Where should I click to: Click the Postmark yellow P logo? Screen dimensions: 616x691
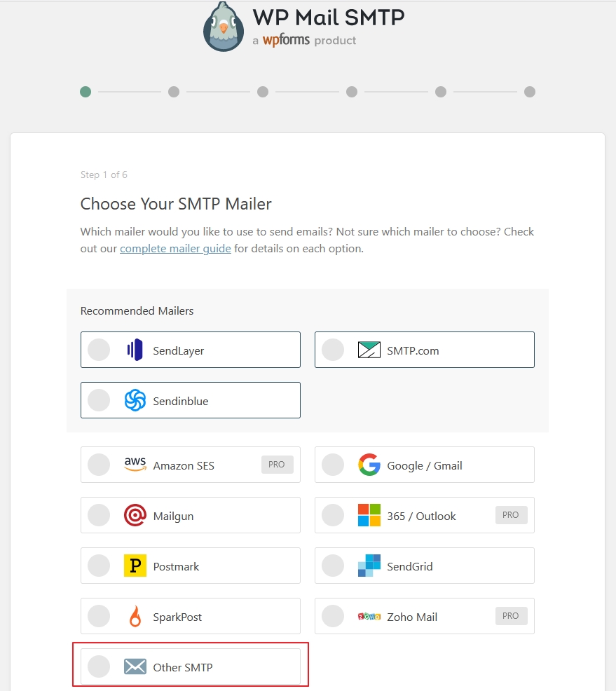135,566
